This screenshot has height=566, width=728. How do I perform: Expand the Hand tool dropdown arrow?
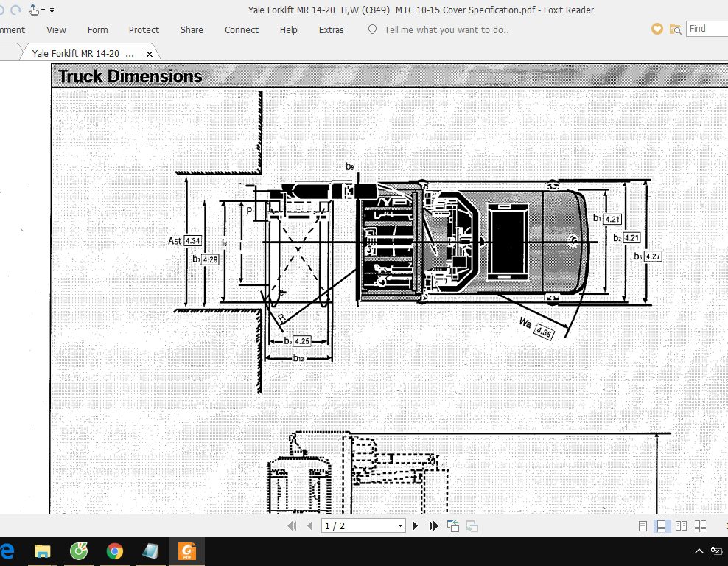click(42, 10)
